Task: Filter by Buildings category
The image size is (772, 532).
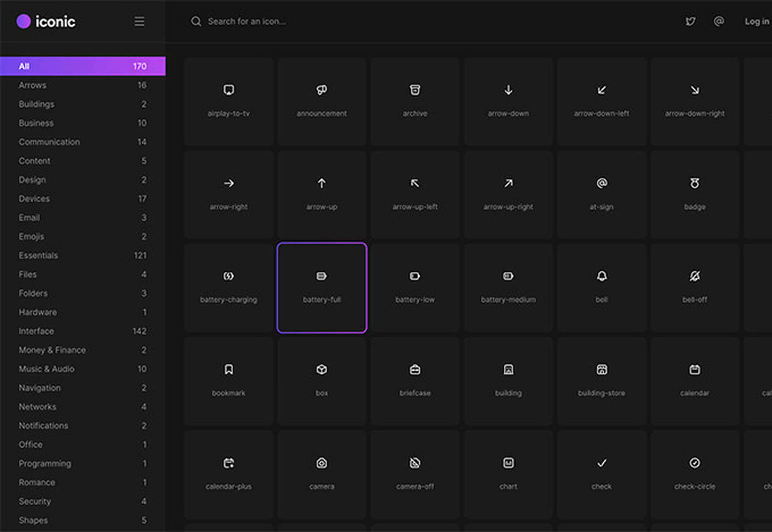Action: (83, 104)
